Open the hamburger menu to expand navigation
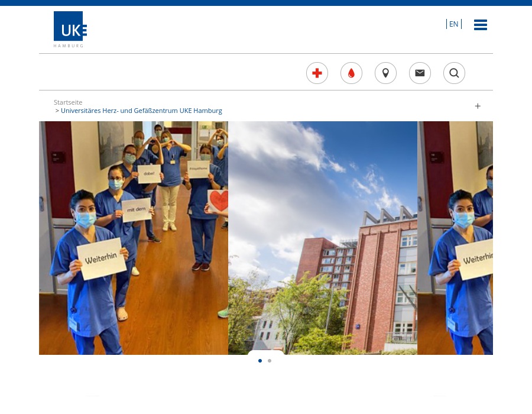This screenshot has width=532, height=414. coord(481,25)
